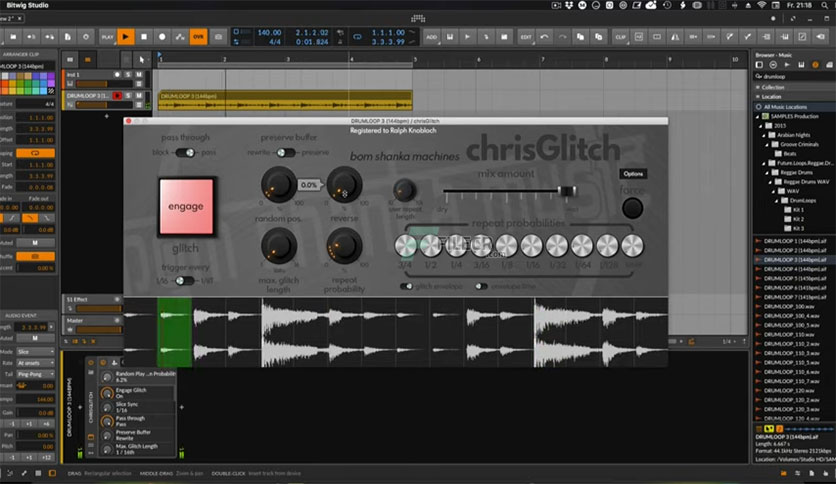836x484 pixels.
Task: Toggle the trigger every 1/16–1/8 switch
Action: pos(184,280)
